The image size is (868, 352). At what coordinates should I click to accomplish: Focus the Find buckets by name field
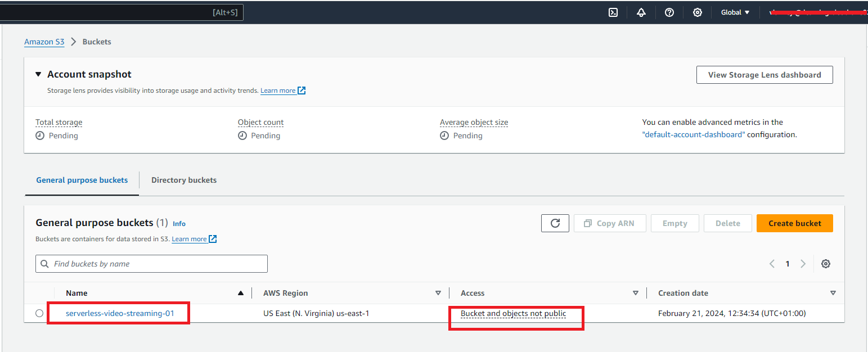coord(151,264)
